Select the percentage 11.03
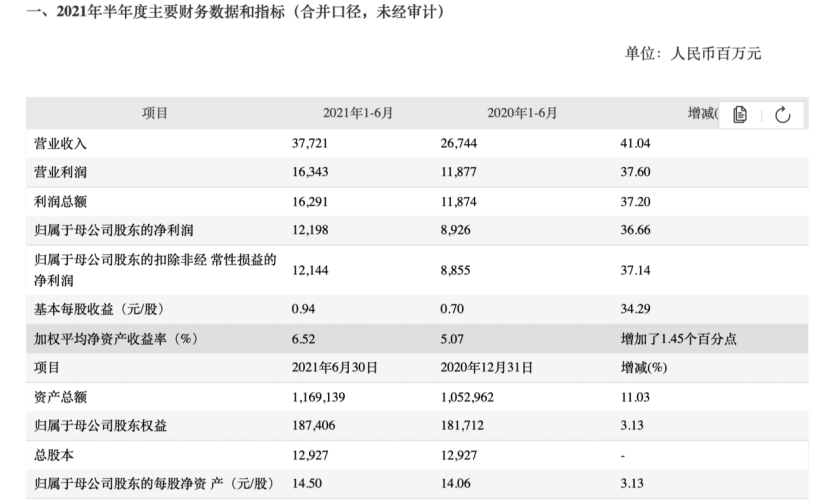Image resolution: width=830 pixels, height=504 pixels. click(635, 398)
